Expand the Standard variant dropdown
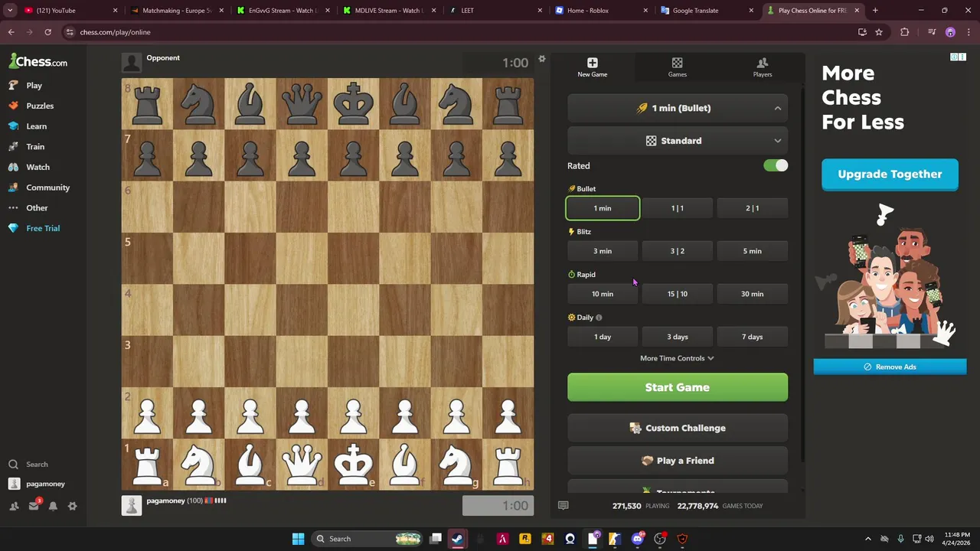Screen dimensions: 980x551 [678, 141]
